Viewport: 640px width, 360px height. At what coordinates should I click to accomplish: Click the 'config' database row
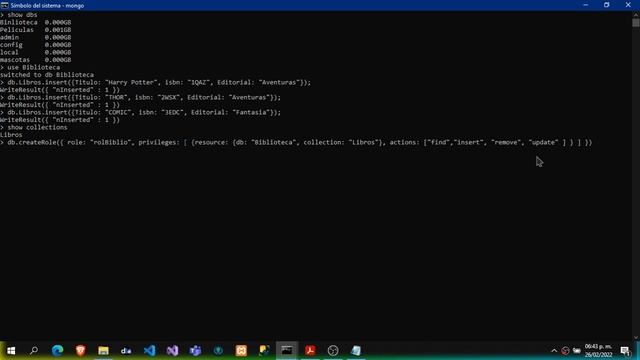(36, 45)
